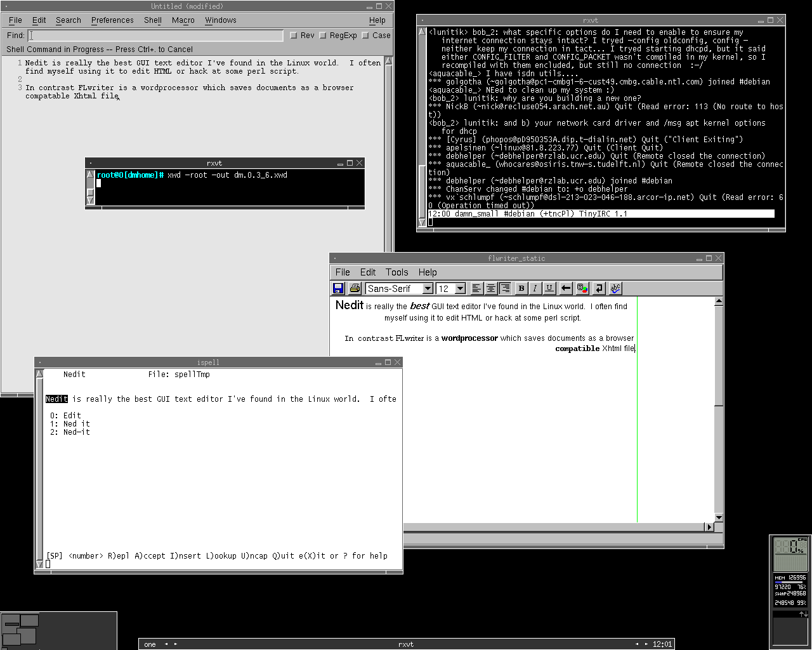Screen dimensions: 812x650
Task: Open the File menu in NEdit
Action: (x=16, y=20)
